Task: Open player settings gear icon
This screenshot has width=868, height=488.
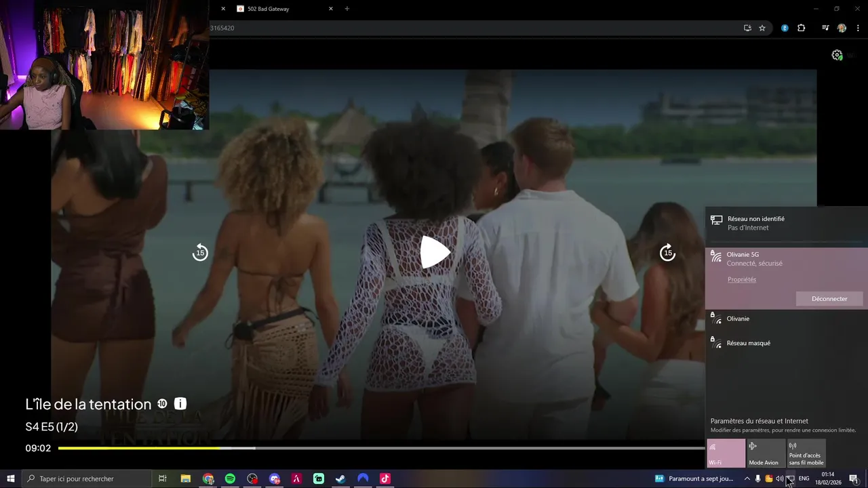Action: point(837,55)
